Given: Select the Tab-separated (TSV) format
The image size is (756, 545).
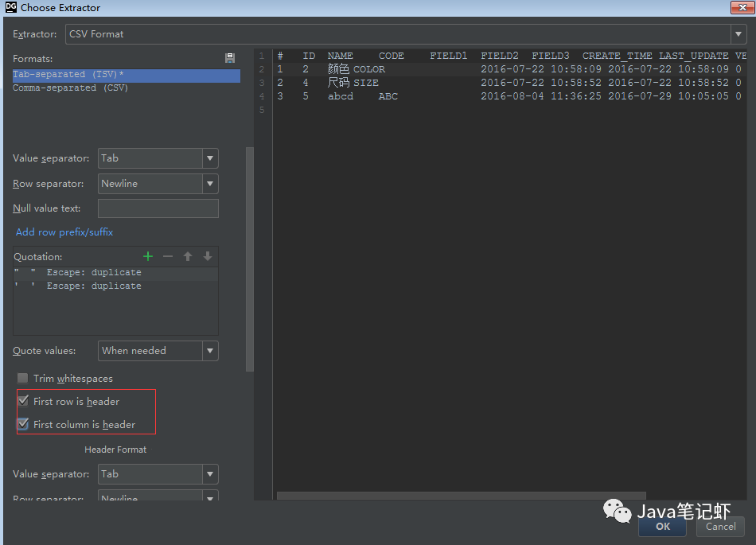Looking at the screenshot, I should [127, 75].
